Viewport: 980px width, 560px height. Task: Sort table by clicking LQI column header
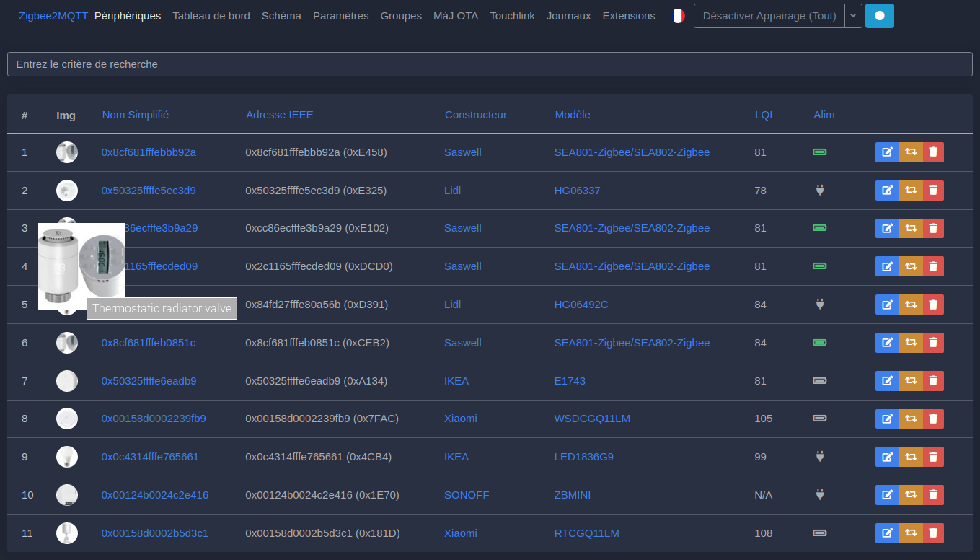[763, 114]
